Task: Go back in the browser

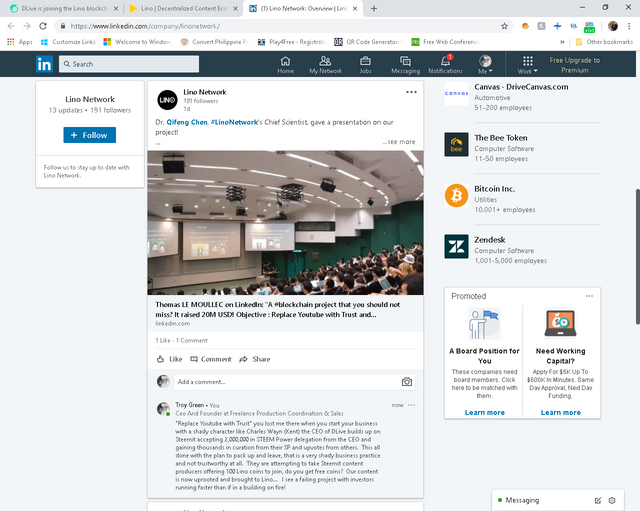Action: [x=11, y=26]
